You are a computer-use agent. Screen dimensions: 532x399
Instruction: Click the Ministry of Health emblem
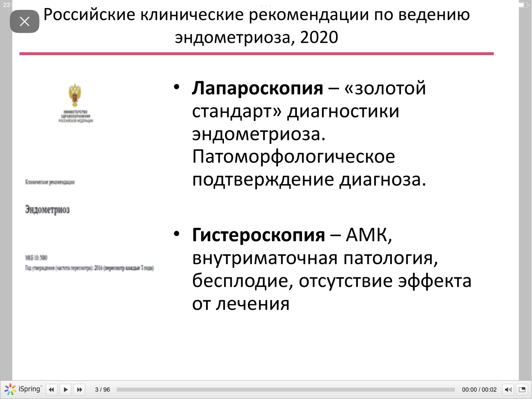click(75, 95)
